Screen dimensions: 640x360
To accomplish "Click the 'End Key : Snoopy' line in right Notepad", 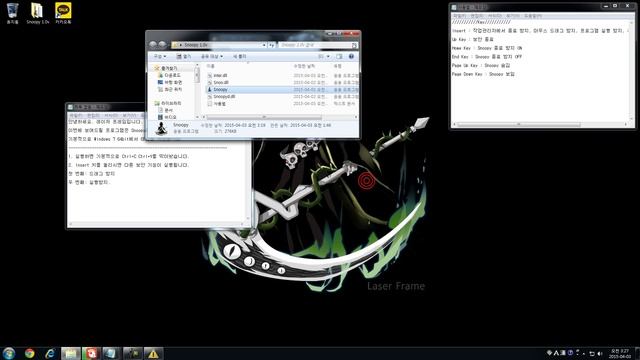I will [x=487, y=57].
